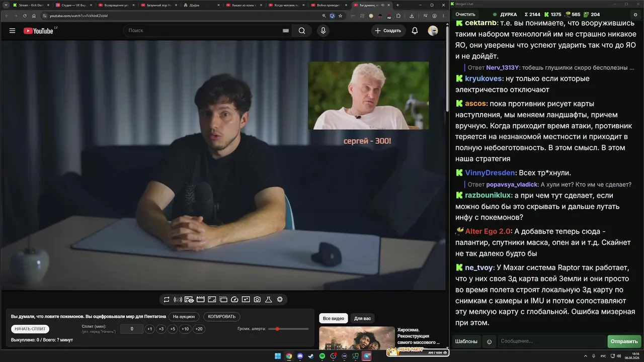644x362 pixels.
Task: Select the 'Все видео' filter chip
Action: pyautogui.click(x=334, y=318)
